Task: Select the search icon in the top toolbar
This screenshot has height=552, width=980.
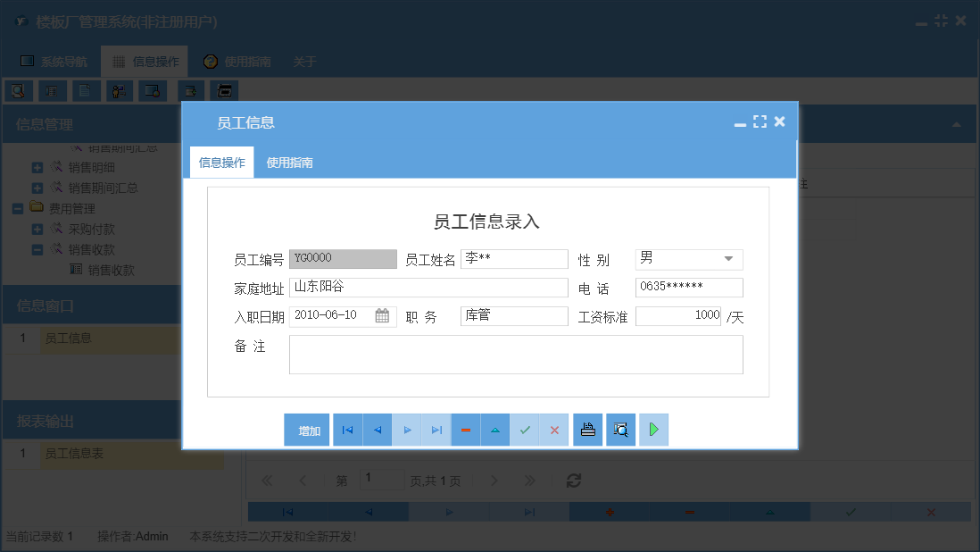Action: pos(18,90)
